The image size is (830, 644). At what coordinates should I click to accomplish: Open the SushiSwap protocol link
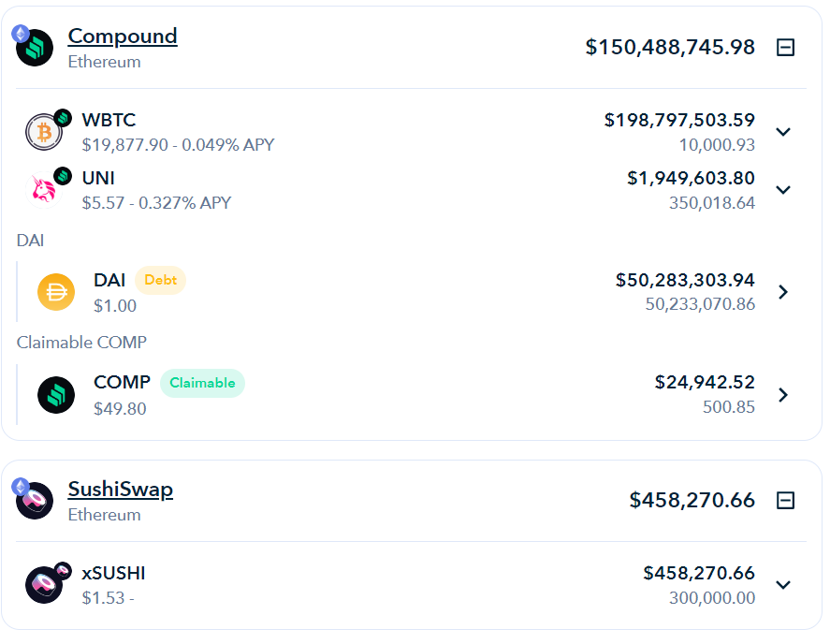pyautogui.click(x=120, y=490)
